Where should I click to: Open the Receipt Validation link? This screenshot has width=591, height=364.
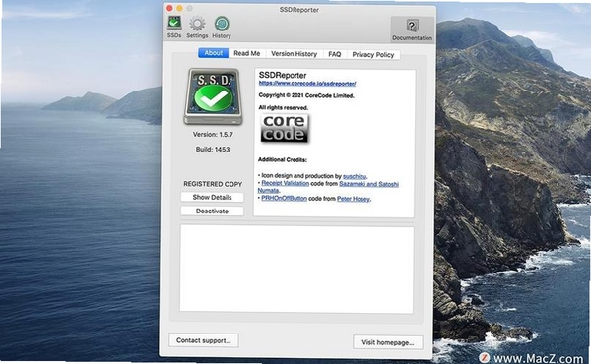(x=286, y=183)
